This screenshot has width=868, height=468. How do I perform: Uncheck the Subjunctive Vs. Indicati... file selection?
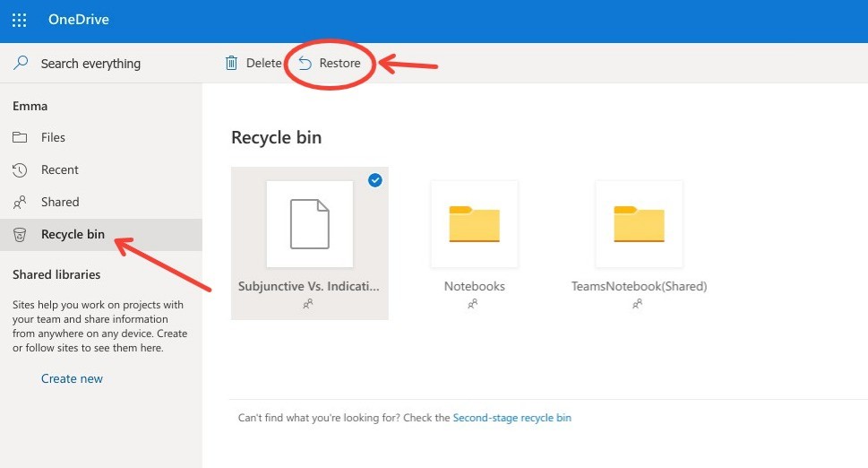(374, 180)
